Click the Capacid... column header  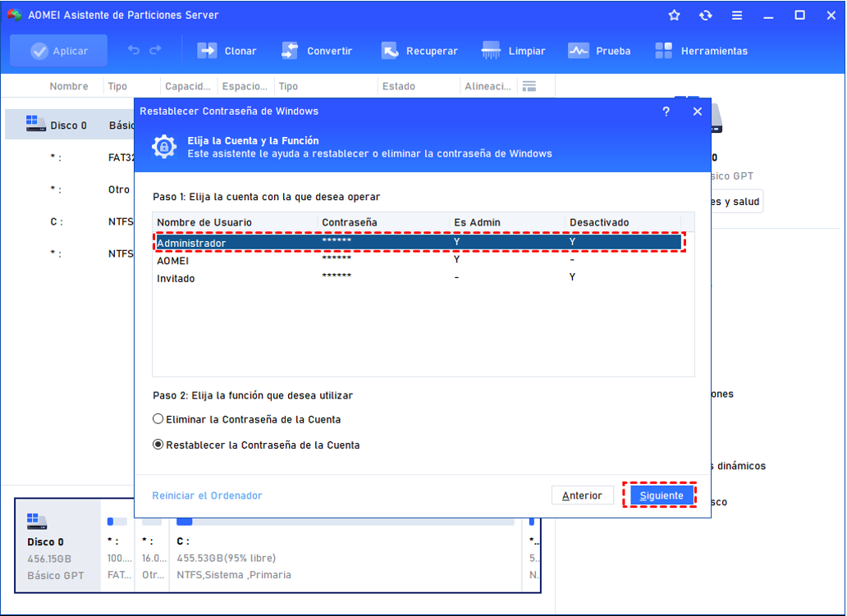click(x=187, y=86)
